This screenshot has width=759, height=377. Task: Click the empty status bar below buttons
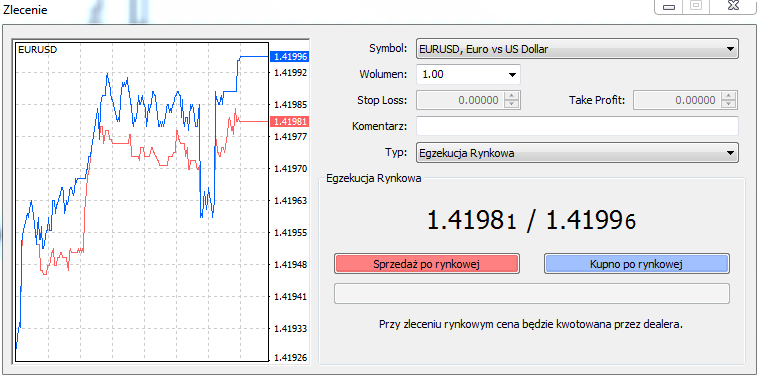[x=531, y=294]
